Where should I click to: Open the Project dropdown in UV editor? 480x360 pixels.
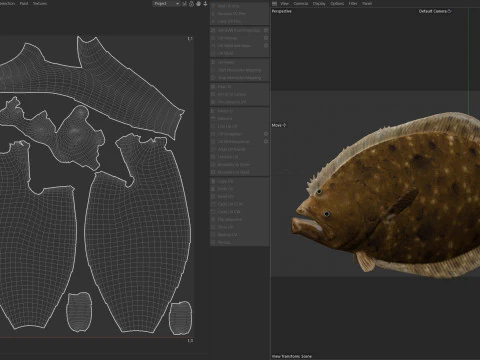tap(166, 4)
